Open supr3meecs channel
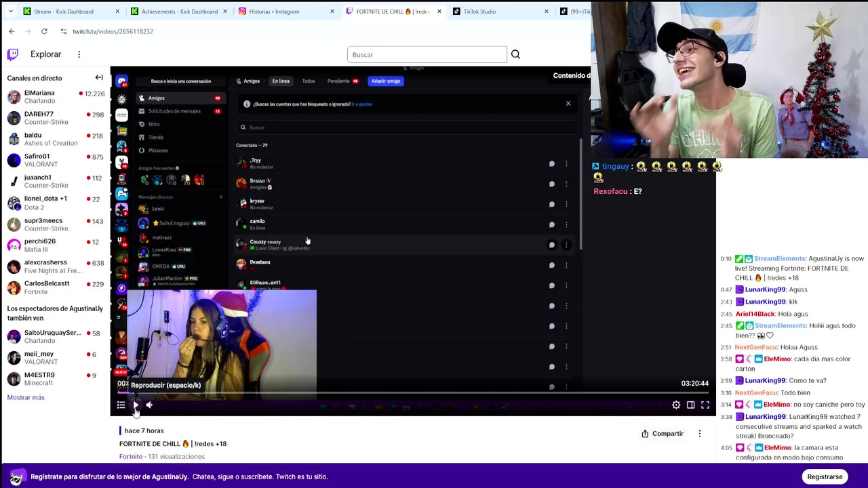 tap(54, 224)
